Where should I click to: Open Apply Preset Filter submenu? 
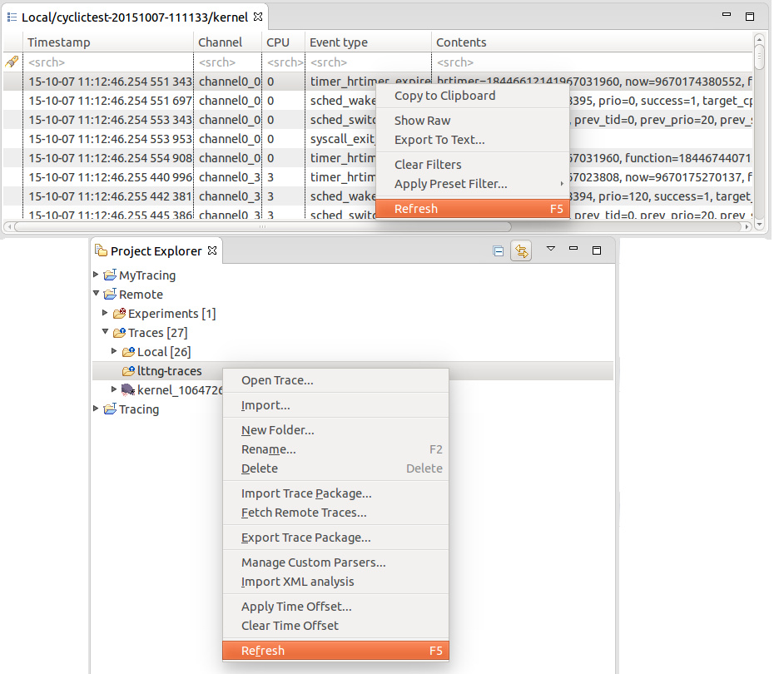(x=451, y=184)
